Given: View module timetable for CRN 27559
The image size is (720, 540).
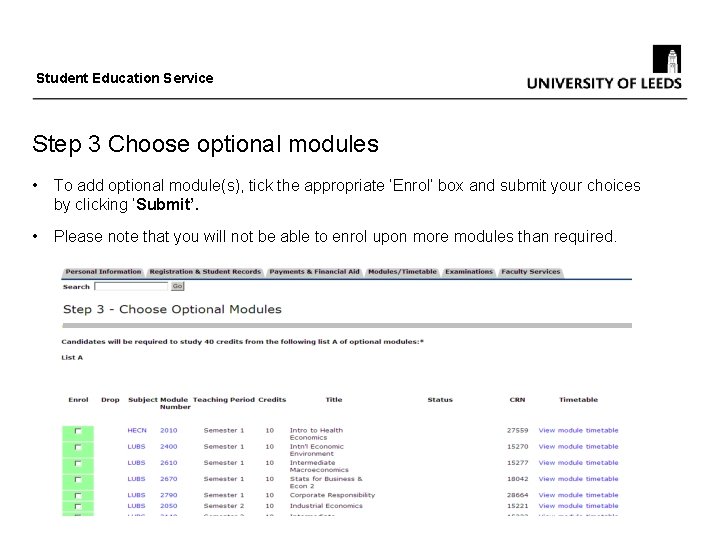Looking at the screenshot, I should [x=578, y=431].
